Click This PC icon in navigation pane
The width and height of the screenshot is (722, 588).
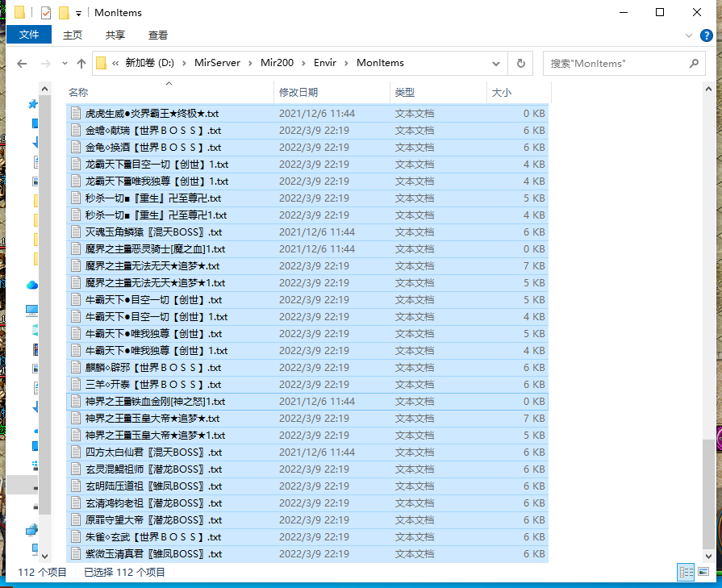point(31,311)
